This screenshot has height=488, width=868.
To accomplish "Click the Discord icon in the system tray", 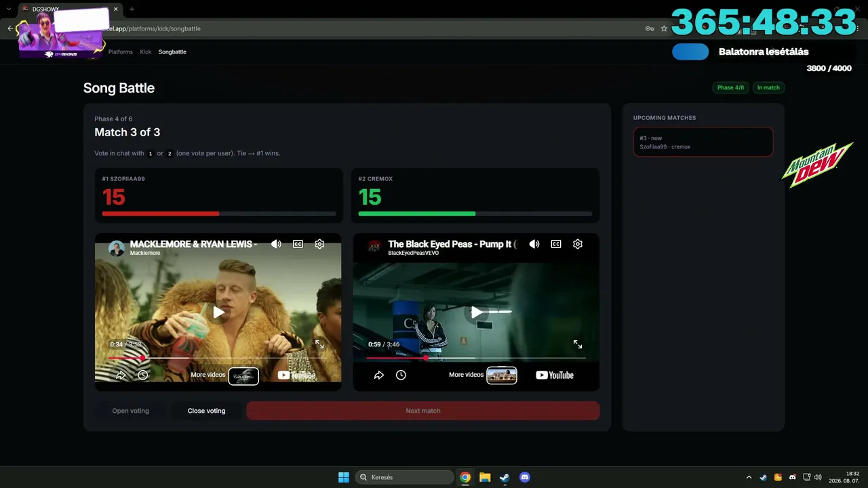I will (793, 477).
